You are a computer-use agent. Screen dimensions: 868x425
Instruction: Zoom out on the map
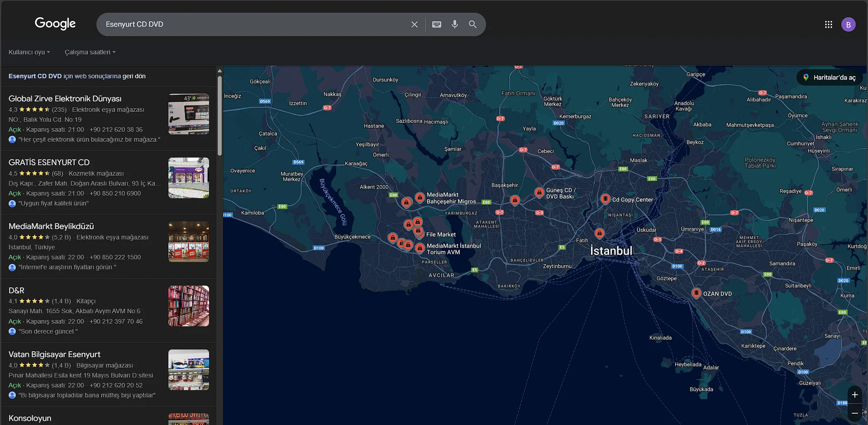pos(854,413)
